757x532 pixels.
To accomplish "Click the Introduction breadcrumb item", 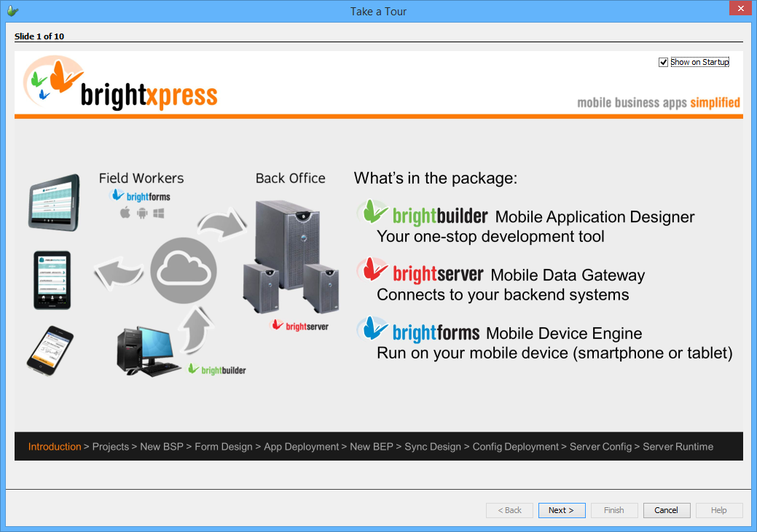I will [x=55, y=447].
